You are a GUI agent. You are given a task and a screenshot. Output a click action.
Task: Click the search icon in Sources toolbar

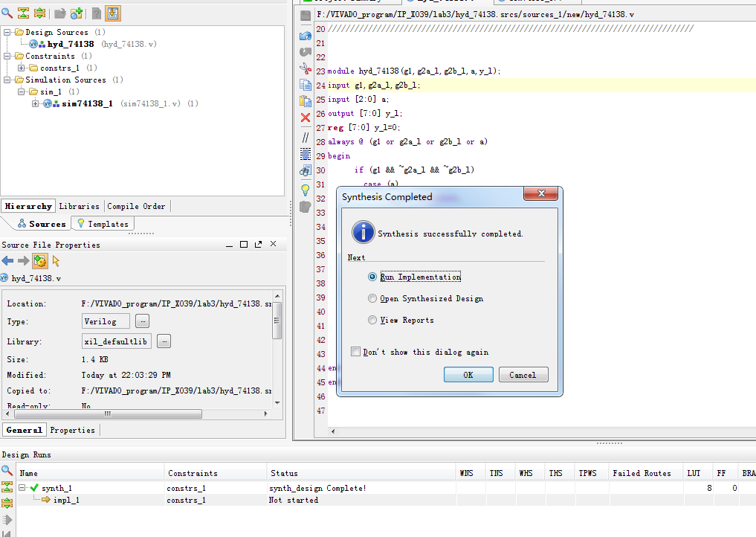click(7, 13)
